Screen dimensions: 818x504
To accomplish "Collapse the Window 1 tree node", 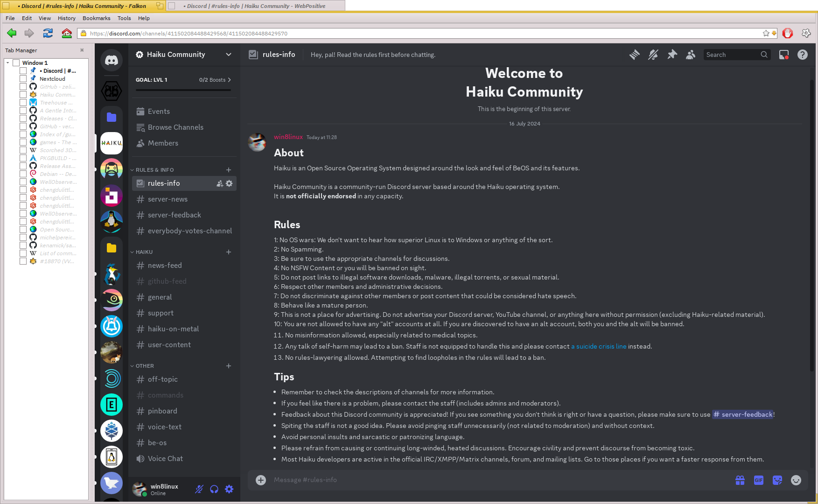I will [x=8, y=63].
